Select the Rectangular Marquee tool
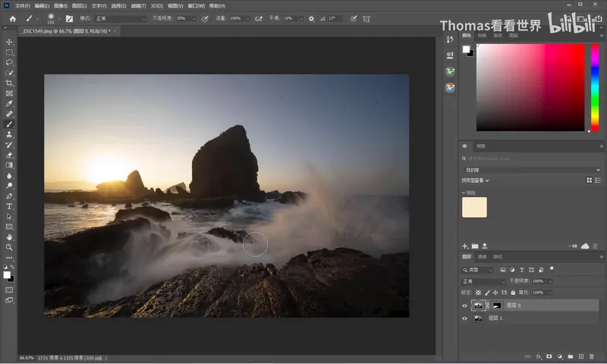The image size is (607, 364). tap(9, 52)
